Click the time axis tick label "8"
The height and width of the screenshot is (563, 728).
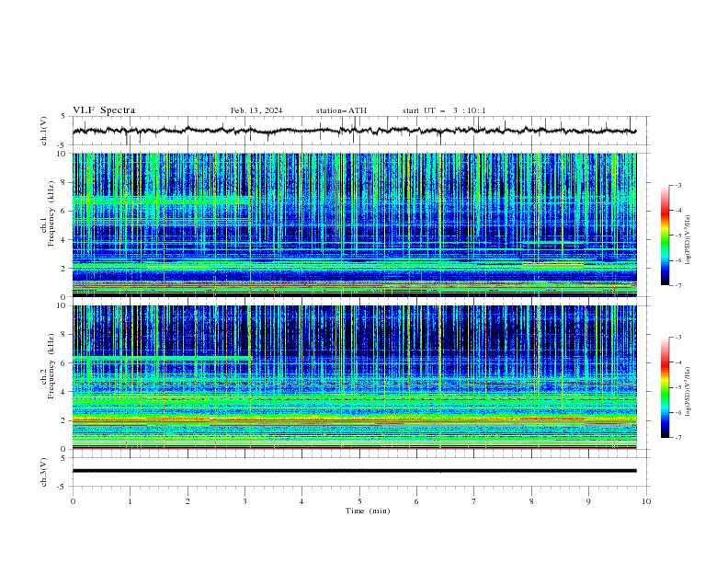click(531, 501)
